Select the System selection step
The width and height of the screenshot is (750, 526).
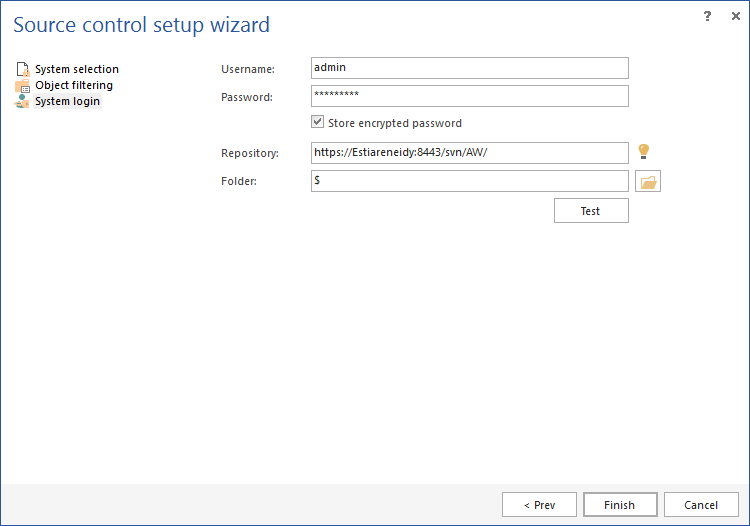[x=76, y=69]
